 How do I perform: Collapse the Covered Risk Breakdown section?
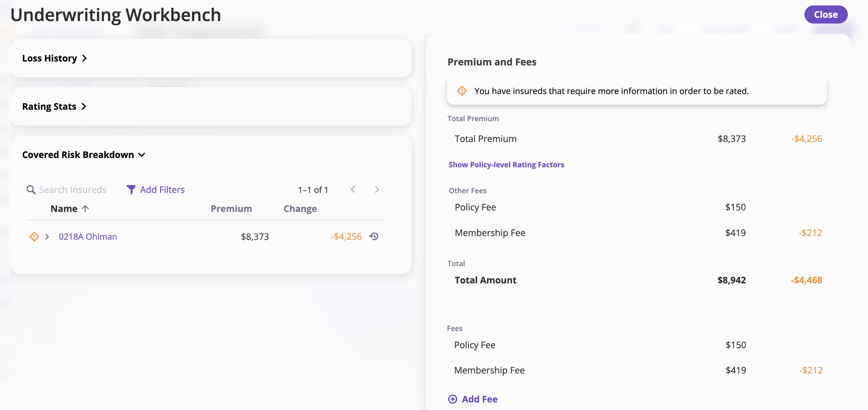click(83, 155)
